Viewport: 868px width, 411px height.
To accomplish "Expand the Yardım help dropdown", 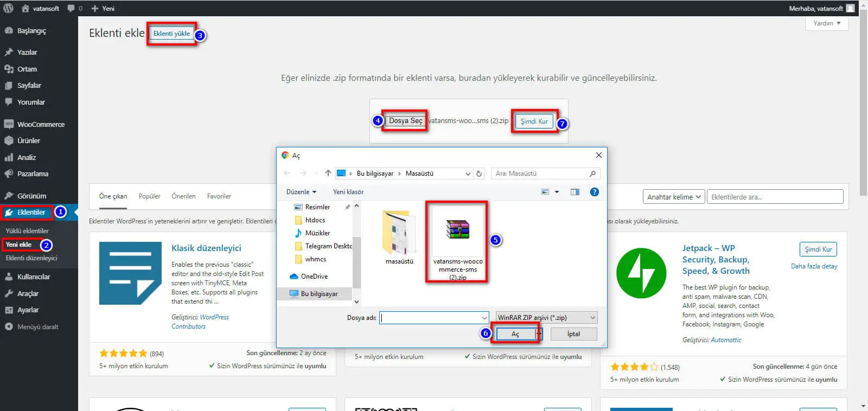I will (827, 23).
